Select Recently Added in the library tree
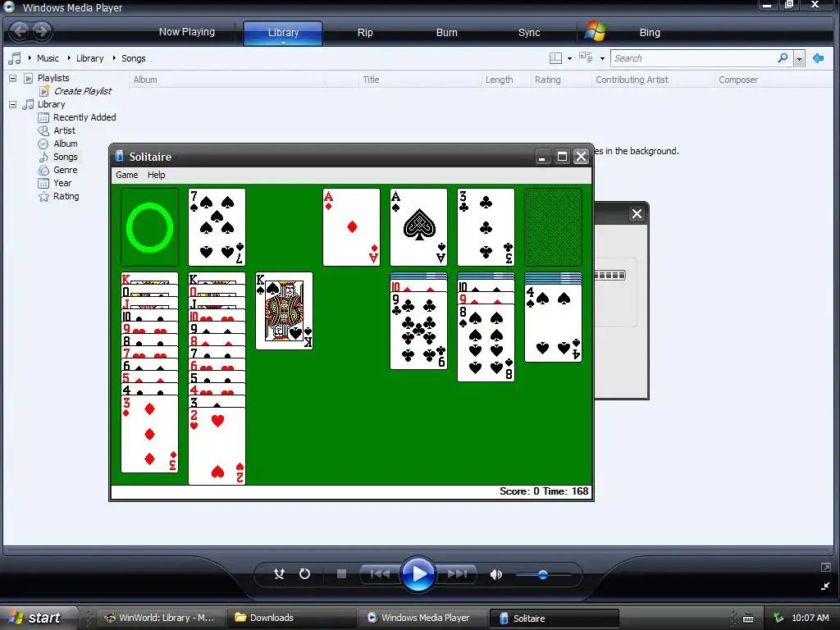Image resolution: width=840 pixels, height=630 pixels. pos(84,117)
